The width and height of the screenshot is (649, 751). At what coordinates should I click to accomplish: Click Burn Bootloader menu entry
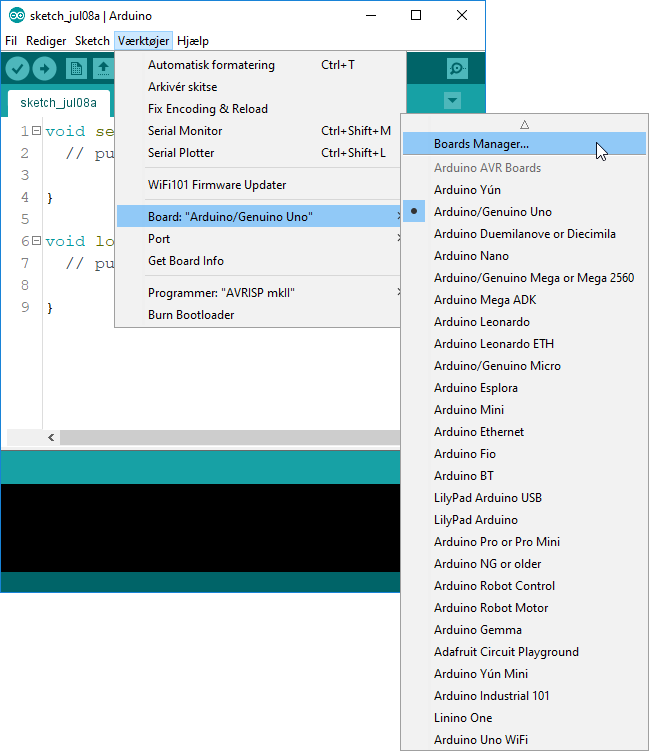pyautogui.click(x=191, y=315)
